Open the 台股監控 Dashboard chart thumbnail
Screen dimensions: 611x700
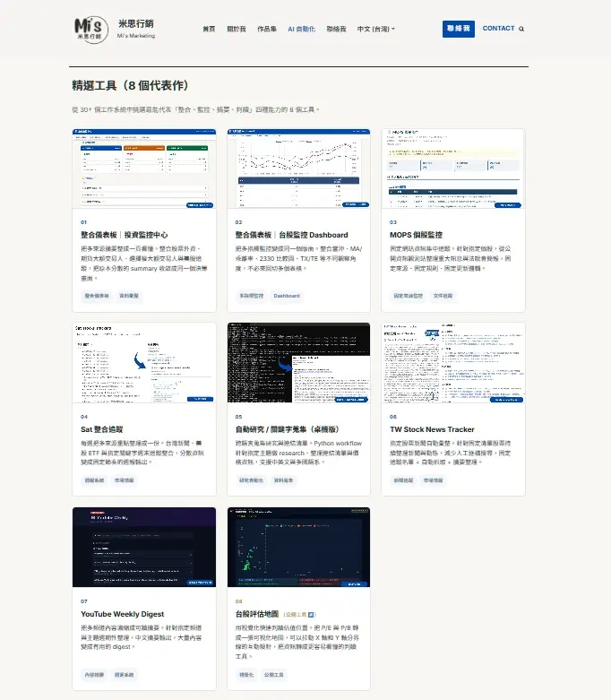click(298, 169)
